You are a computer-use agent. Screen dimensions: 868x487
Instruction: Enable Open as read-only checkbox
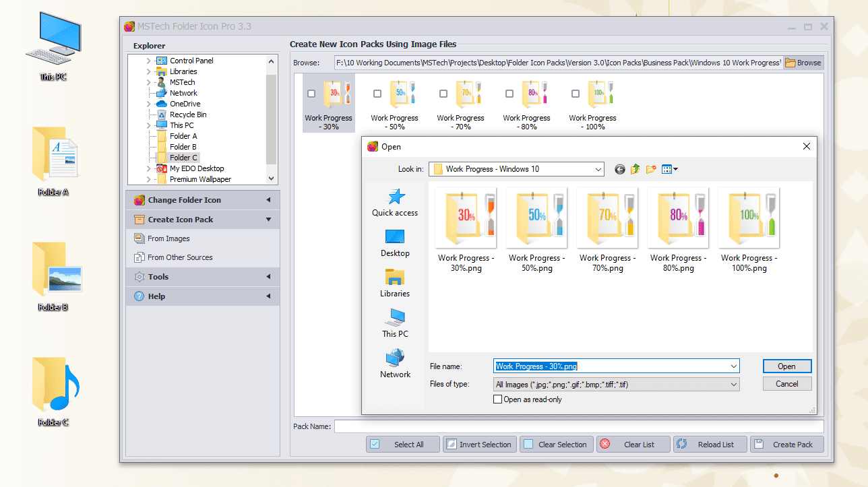pos(498,399)
